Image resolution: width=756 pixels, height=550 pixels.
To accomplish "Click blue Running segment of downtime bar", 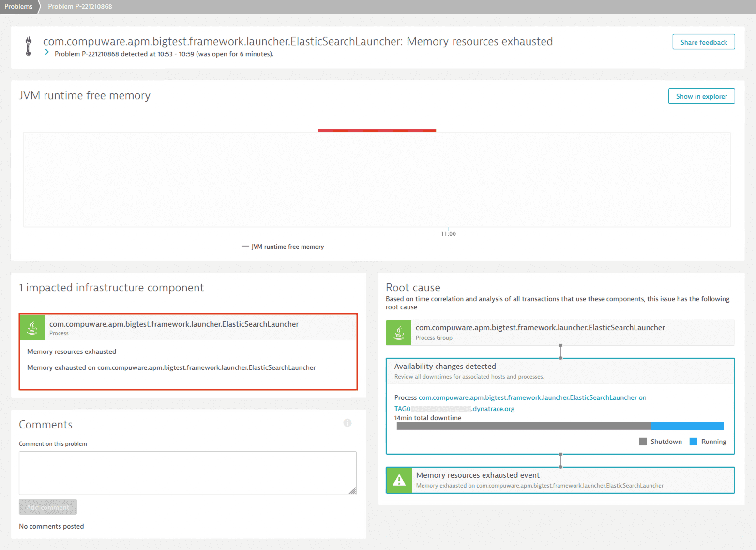I will 688,426.
